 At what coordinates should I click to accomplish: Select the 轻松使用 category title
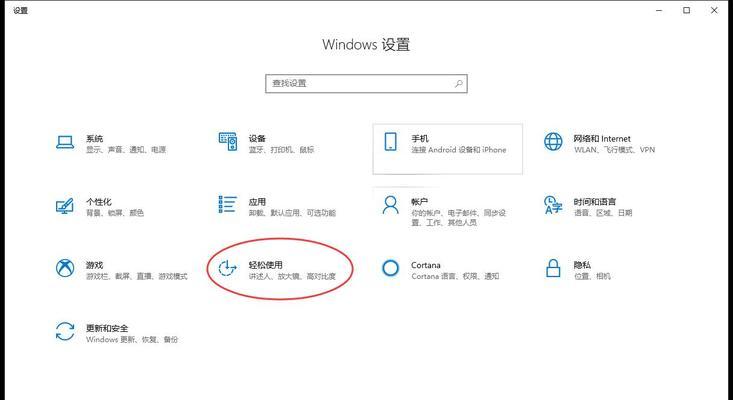(x=266, y=265)
